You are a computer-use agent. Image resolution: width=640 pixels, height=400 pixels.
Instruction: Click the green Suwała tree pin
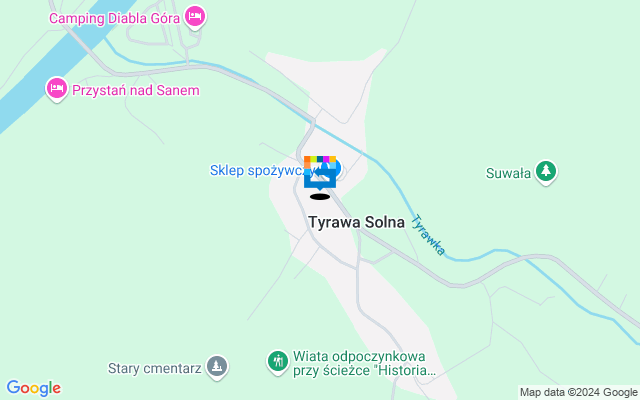546,172
